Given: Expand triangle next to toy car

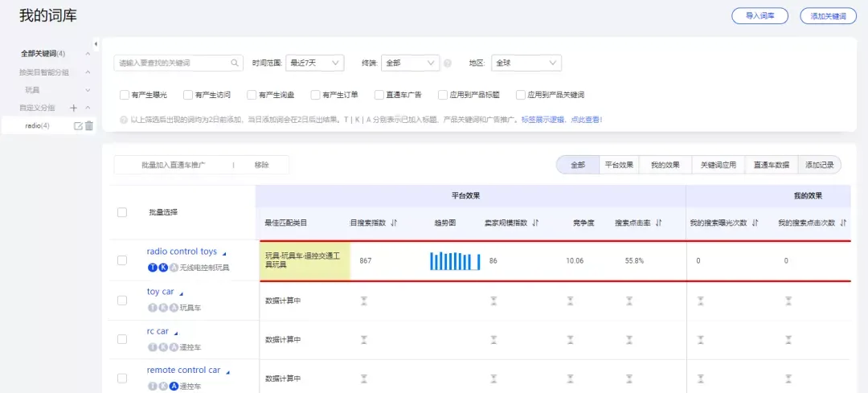Looking at the screenshot, I should pyautogui.click(x=181, y=293).
